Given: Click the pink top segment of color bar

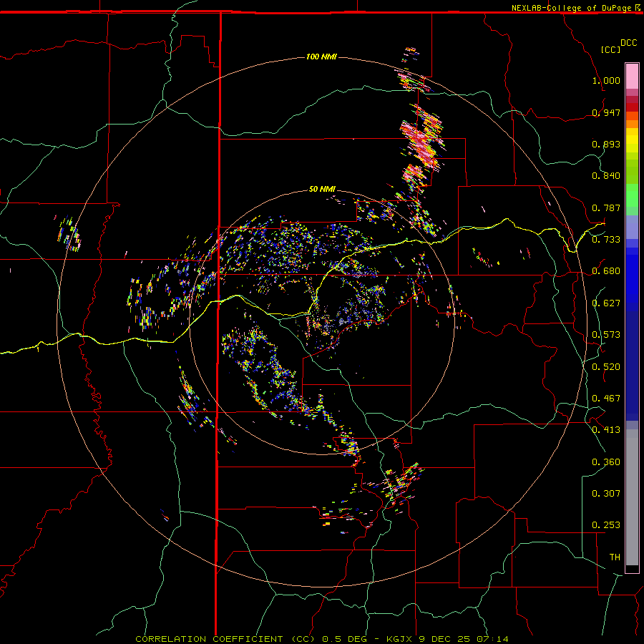Looking at the screenshot, I should pos(632,77).
